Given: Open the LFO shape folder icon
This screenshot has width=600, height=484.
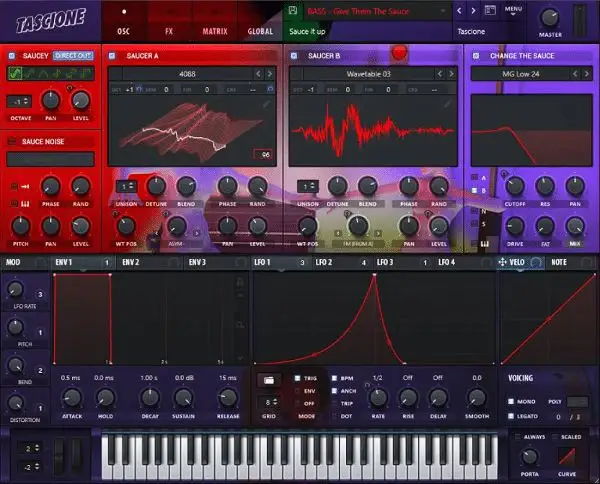Looking at the screenshot, I should (x=269, y=380).
